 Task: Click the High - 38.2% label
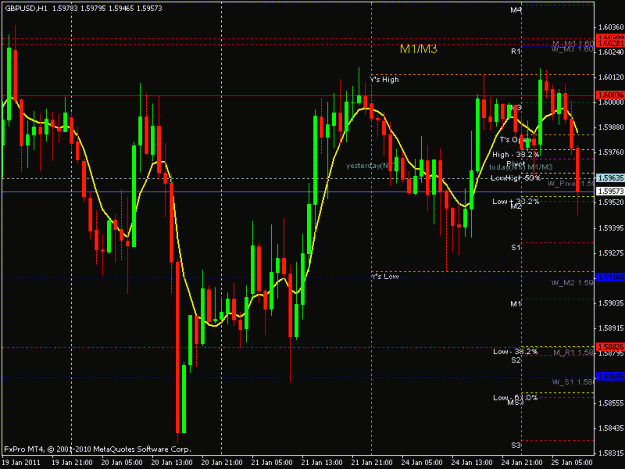[515, 155]
